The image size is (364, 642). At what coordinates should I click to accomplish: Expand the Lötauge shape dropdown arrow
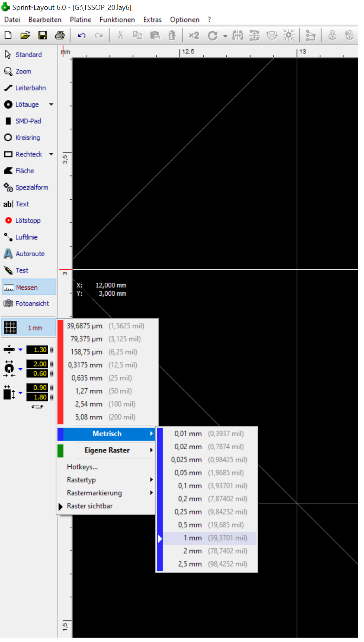(x=51, y=105)
